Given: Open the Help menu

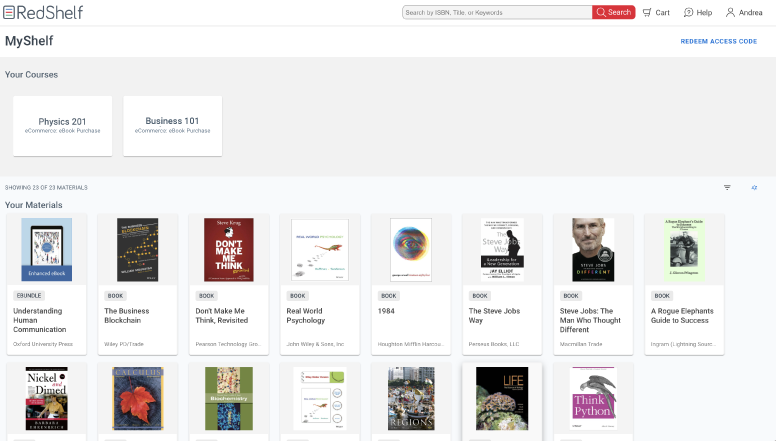Looking at the screenshot, I should coord(698,12).
